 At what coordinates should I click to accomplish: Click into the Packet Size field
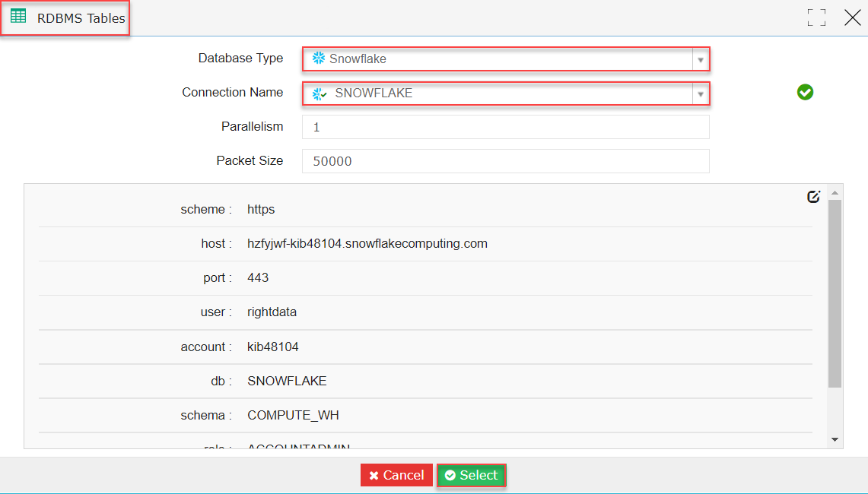click(x=505, y=161)
